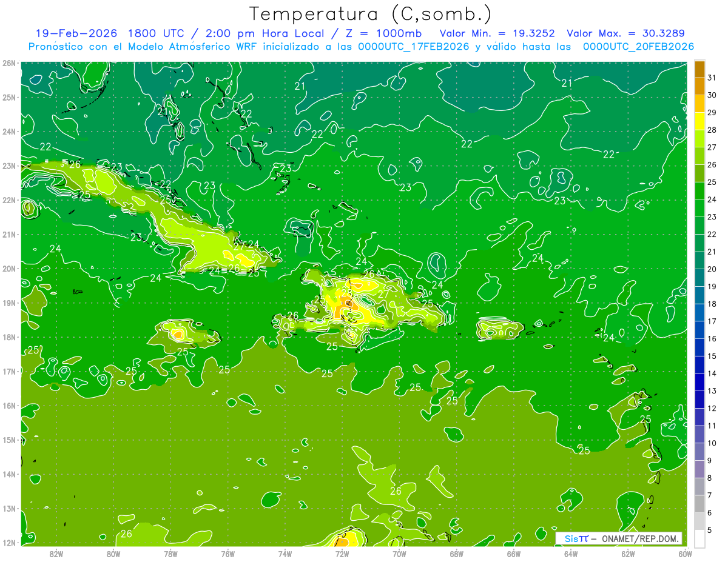This screenshot has width=728, height=562.
Task: Click the "72W" longitude axis label
Action: tap(342, 553)
